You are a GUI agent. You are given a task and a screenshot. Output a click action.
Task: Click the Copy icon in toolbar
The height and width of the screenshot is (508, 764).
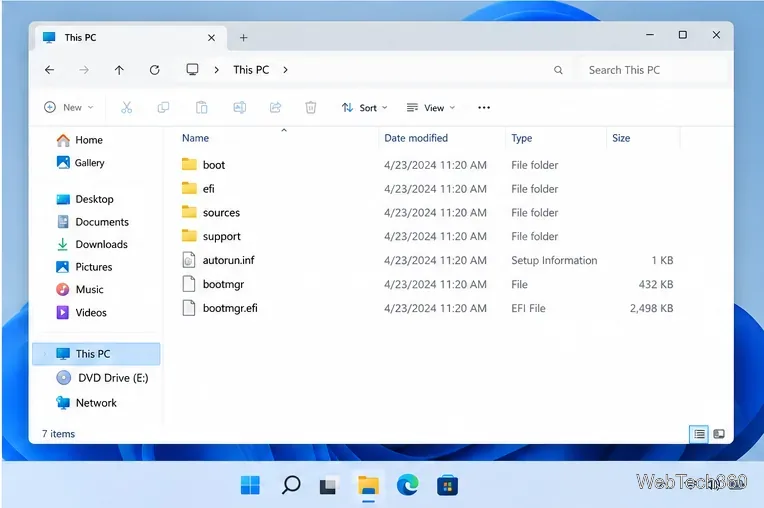coord(163,107)
